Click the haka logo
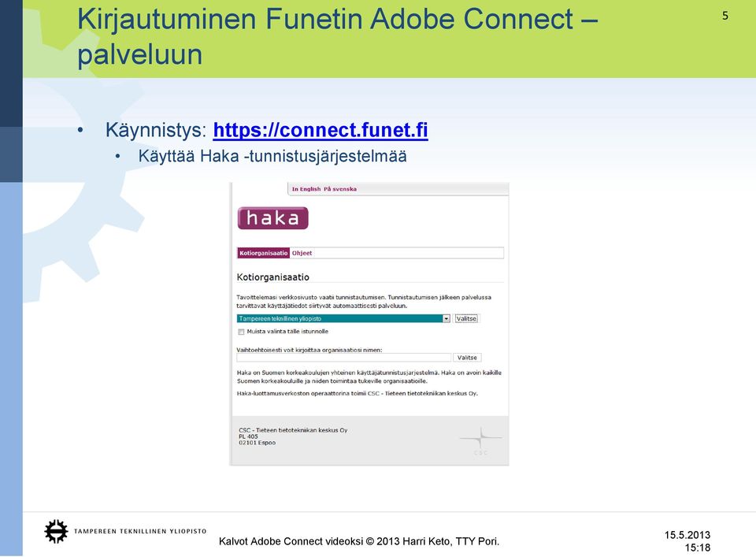 (x=273, y=218)
